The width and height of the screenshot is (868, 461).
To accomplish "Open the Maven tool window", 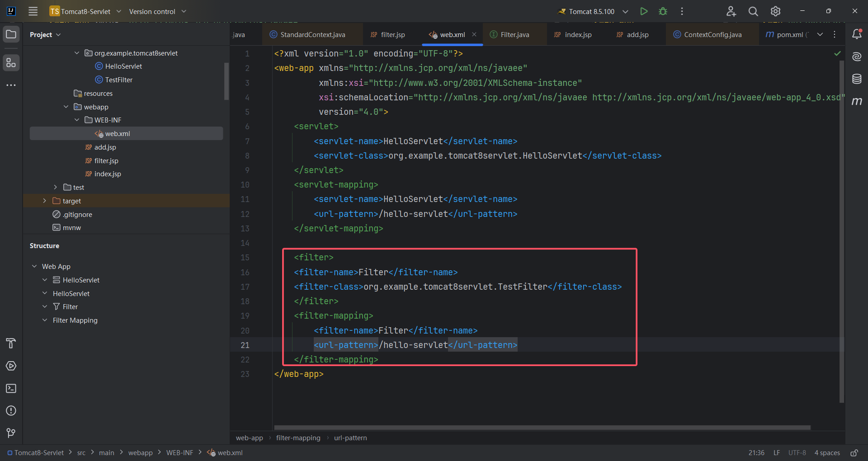I will (857, 101).
